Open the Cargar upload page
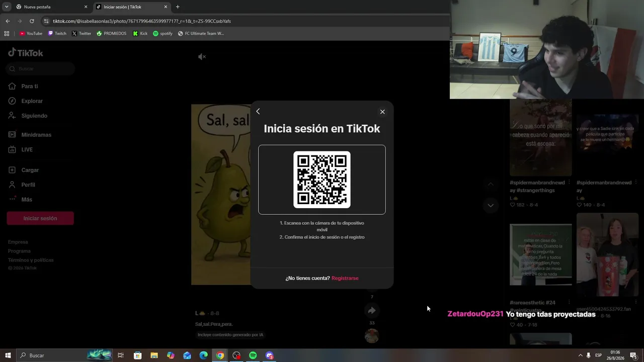The image size is (644, 362). pos(24,170)
